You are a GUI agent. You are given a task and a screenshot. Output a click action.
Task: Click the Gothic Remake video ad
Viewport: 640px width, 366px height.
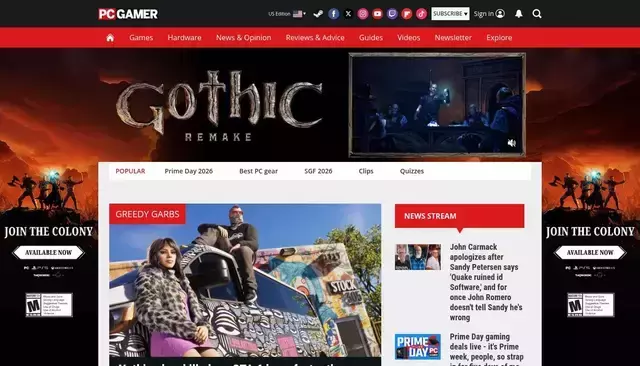point(437,105)
